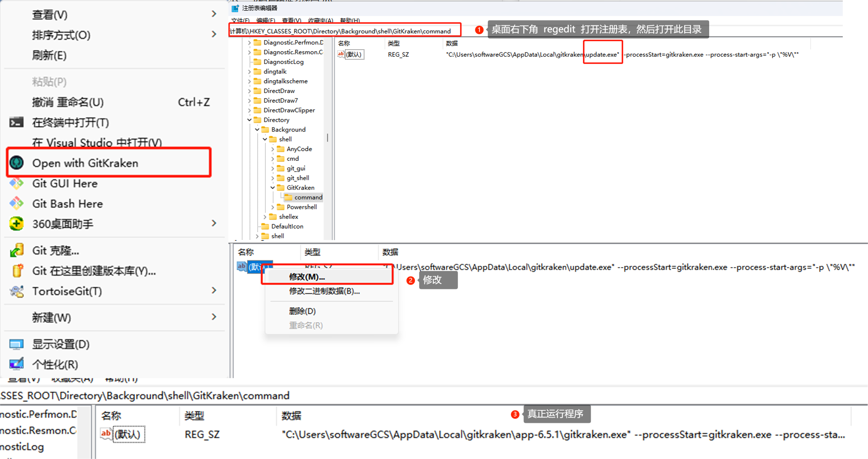Select the DiagnosticLog tree item

(x=283, y=62)
